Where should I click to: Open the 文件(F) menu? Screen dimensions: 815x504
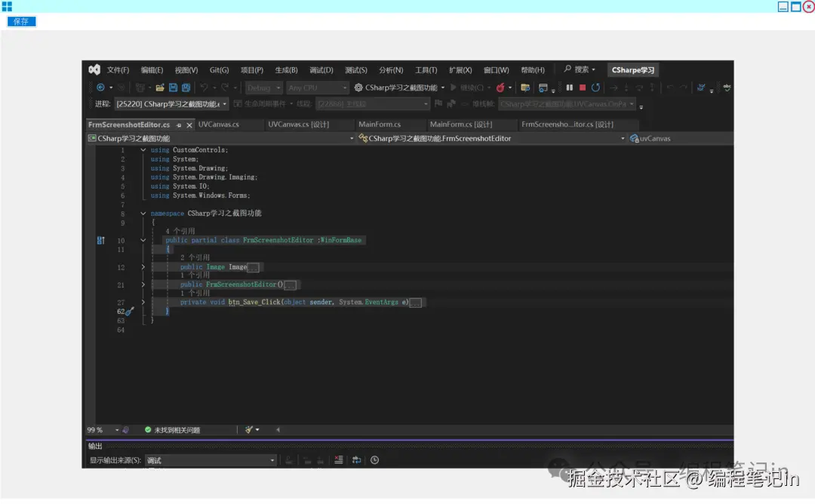click(x=118, y=70)
